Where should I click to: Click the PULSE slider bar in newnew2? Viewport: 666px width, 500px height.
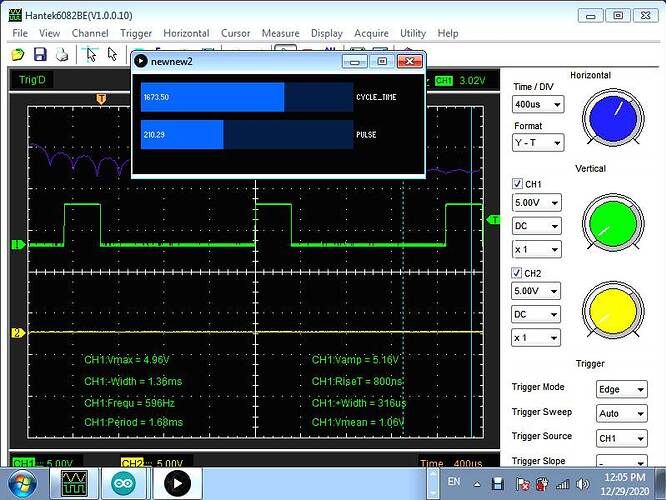[x=247, y=134]
